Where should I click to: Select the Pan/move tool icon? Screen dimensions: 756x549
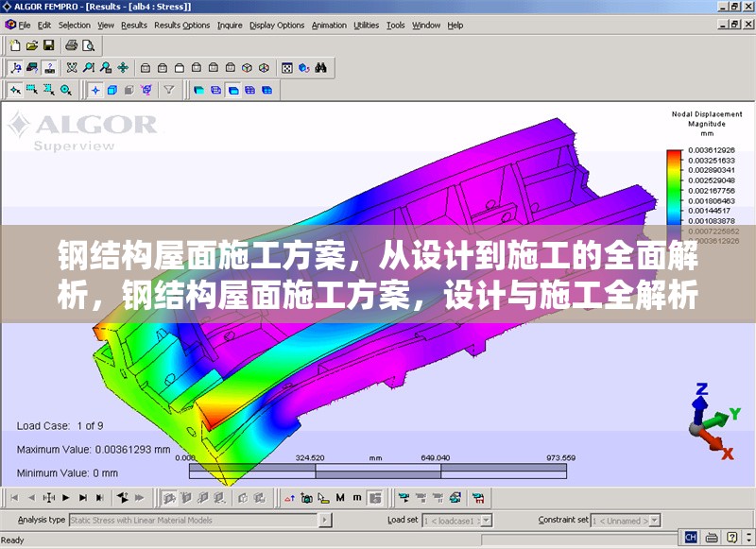pos(124,67)
